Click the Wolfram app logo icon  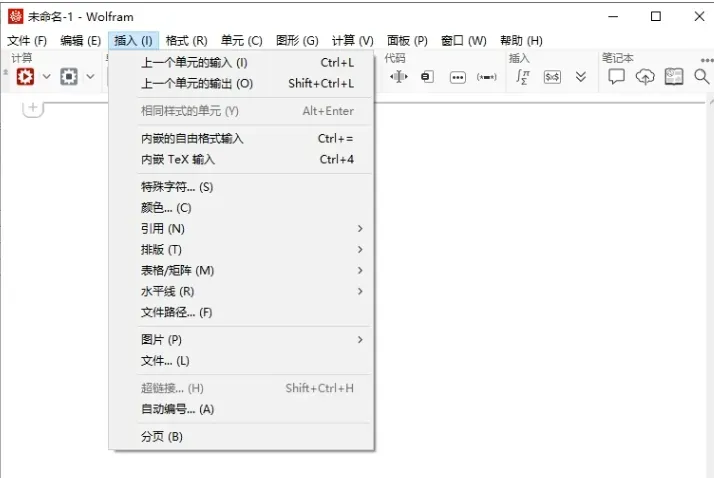[15, 16]
